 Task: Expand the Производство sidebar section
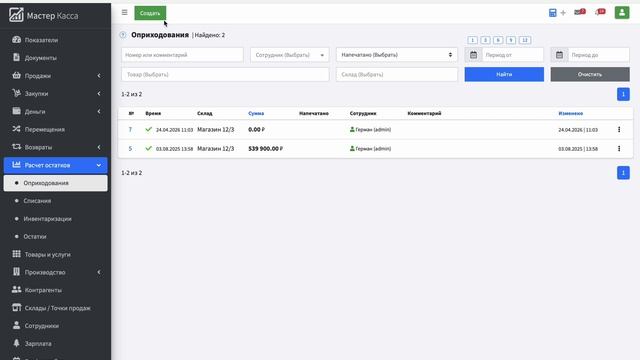[56, 272]
